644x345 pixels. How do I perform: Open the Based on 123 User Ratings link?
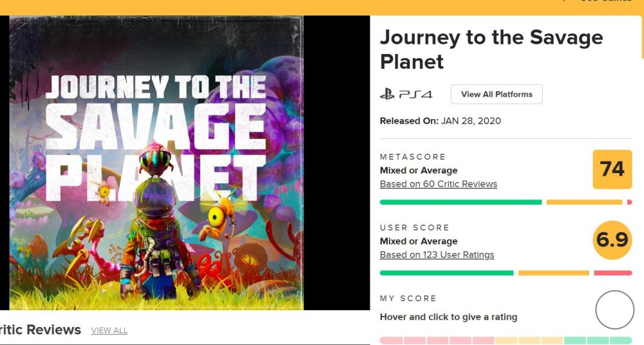437,255
